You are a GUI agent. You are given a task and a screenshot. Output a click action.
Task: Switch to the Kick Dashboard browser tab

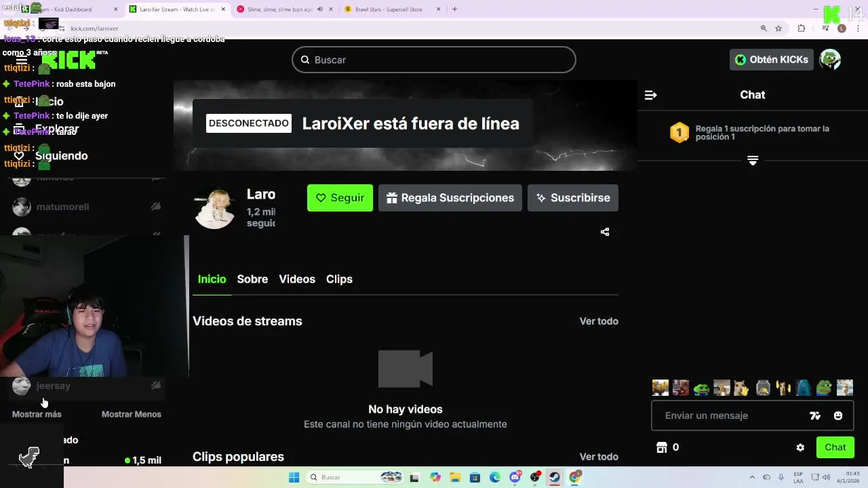point(68,9)
